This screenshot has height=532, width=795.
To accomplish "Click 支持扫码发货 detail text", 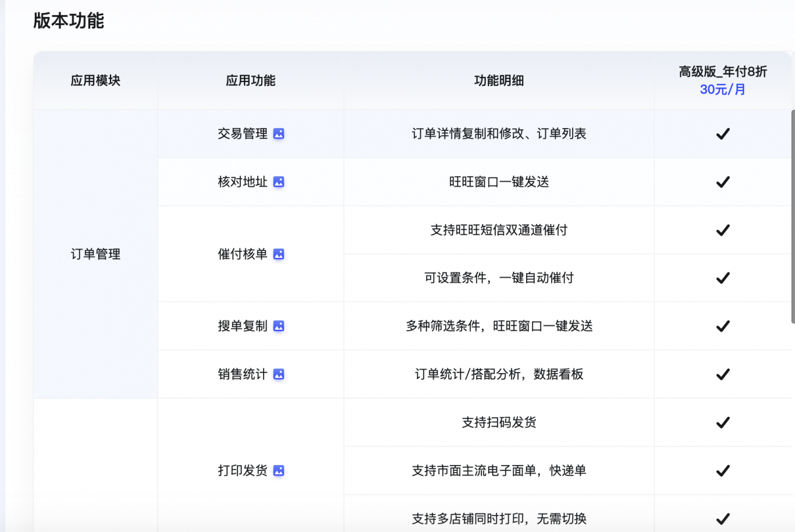I will click(499, 423).
